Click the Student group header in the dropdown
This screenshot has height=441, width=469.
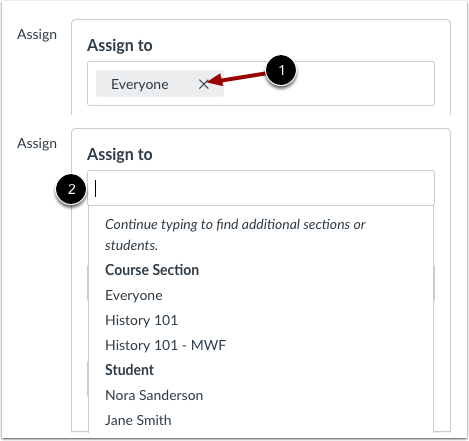click(x=129, y=370)
